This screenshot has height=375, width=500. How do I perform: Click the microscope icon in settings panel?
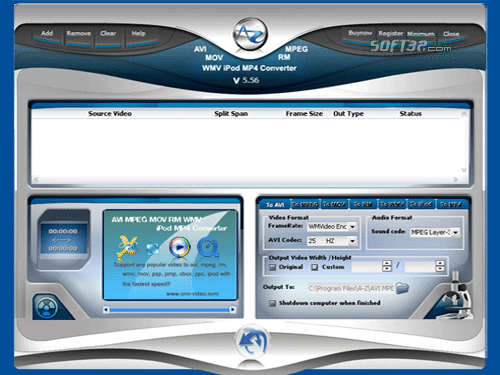(x=457, y=296)
